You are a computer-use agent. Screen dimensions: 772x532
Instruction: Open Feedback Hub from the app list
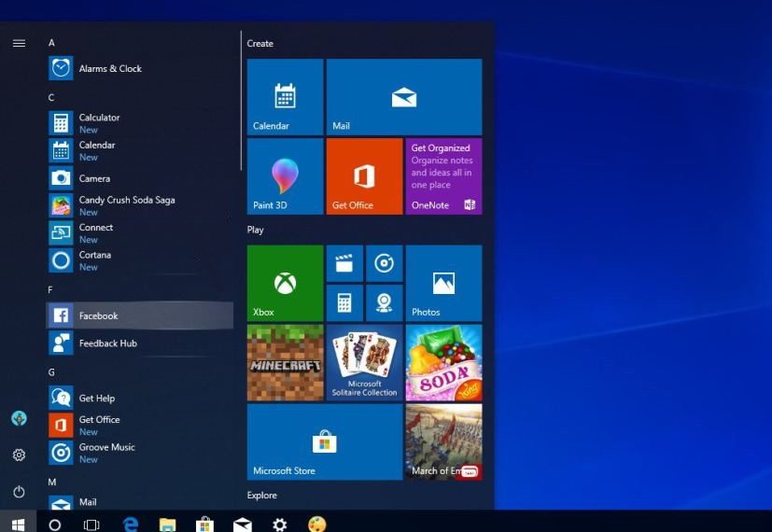107,343
